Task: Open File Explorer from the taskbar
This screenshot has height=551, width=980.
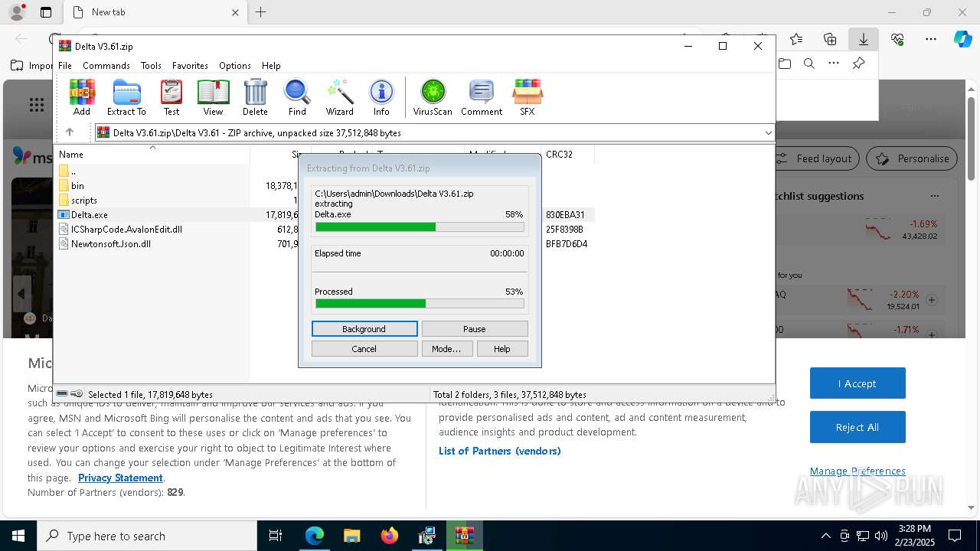Action: pos(352,536)
